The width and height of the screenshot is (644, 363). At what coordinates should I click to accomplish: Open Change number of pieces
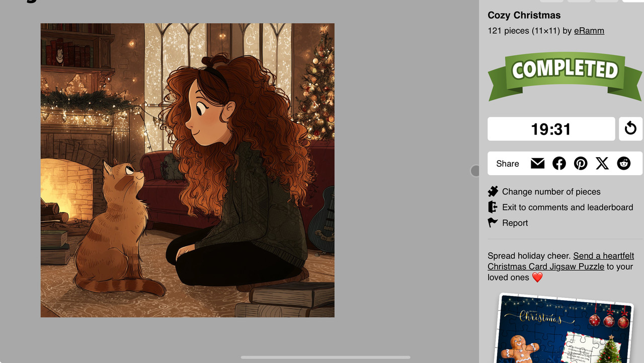coord(551,191)
